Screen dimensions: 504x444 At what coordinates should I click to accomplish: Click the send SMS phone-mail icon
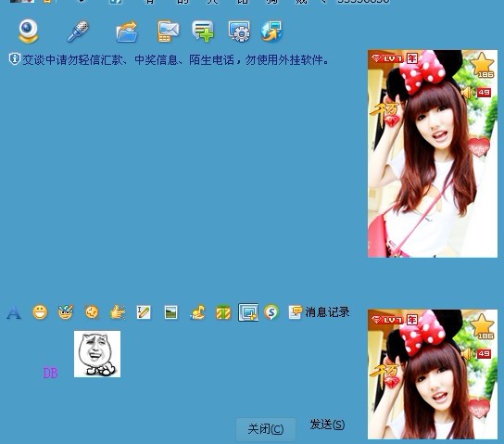tap(168, 32)
